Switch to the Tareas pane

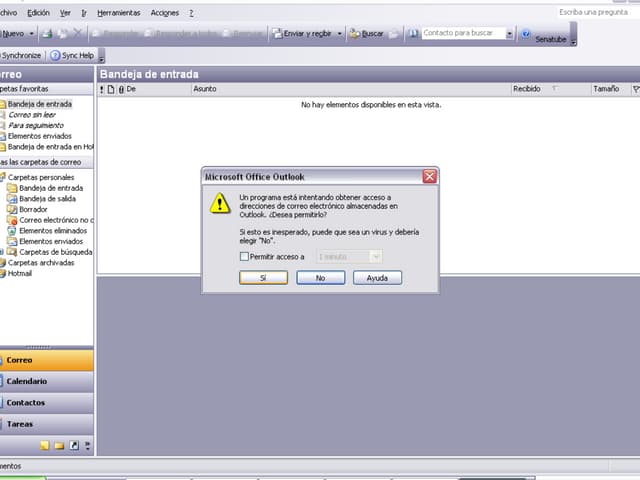(x=46, y=424)
